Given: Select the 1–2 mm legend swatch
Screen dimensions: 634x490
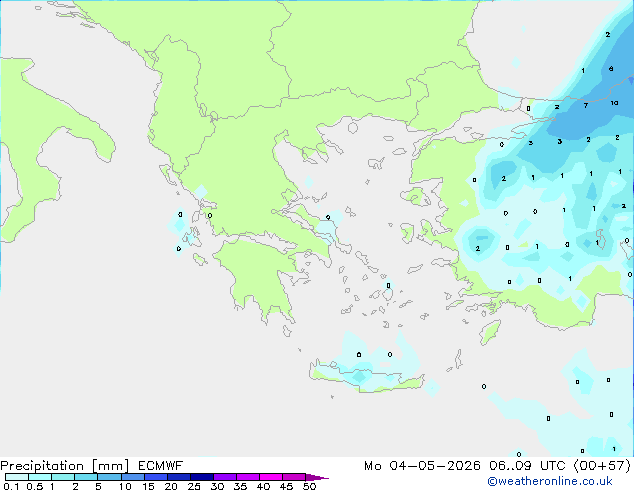Looking at the screenshot, I should point(63,477).
